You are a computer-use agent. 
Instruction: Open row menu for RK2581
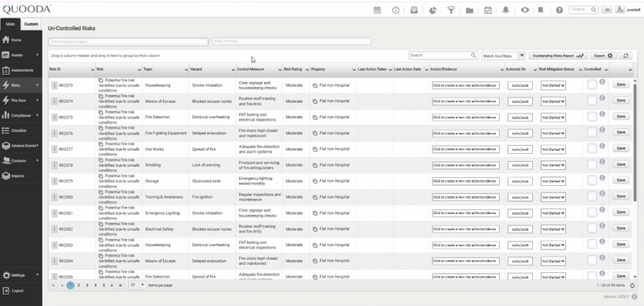tap(54, 213)
